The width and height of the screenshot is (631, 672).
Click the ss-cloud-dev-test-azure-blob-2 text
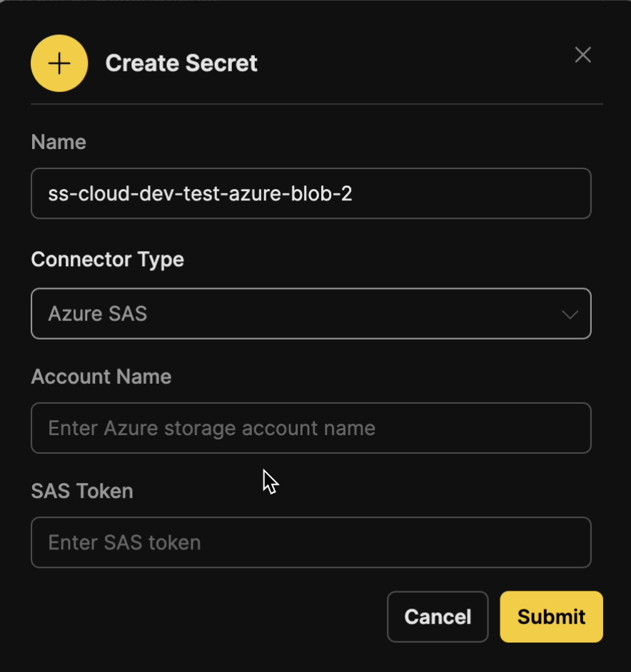click(x=200, y=193)
